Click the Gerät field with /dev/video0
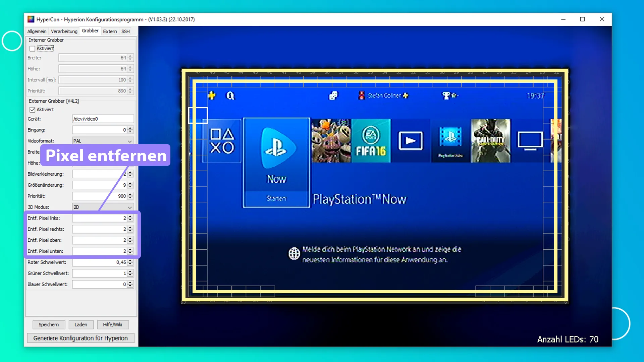 tap(103, 119)
